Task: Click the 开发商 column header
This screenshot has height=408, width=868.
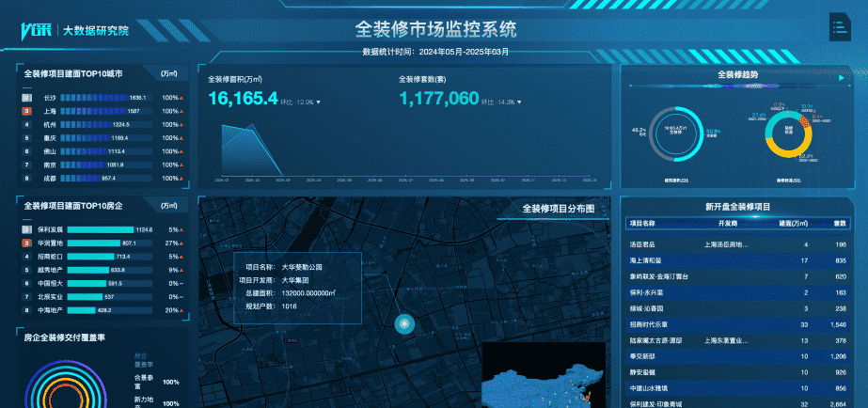Action: (727, 224)
